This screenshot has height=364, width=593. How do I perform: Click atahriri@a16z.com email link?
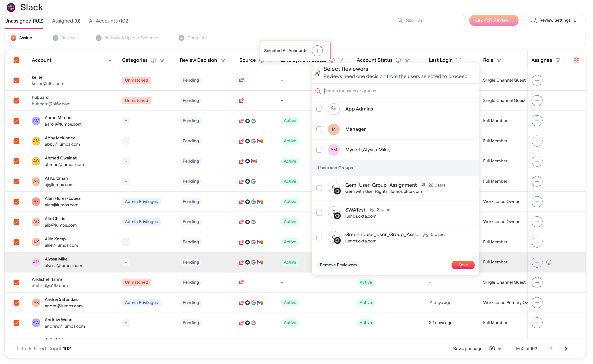coord(50,286)
